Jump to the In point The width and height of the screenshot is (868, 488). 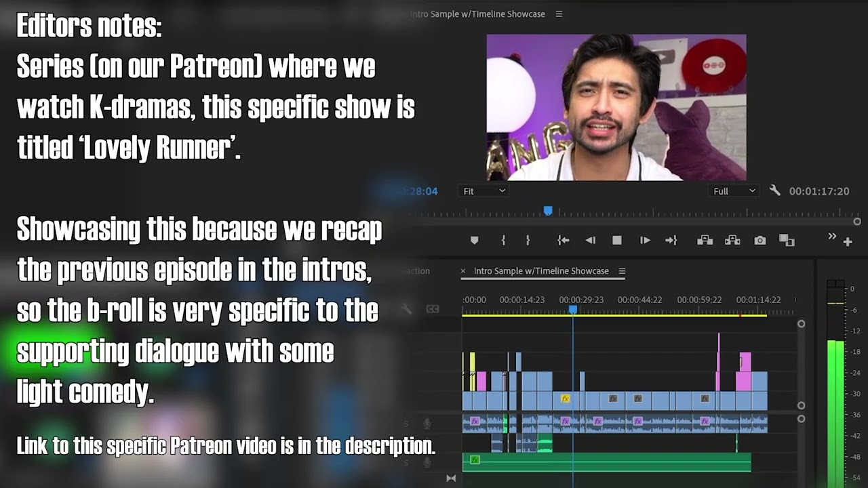(x=563, y=241)
